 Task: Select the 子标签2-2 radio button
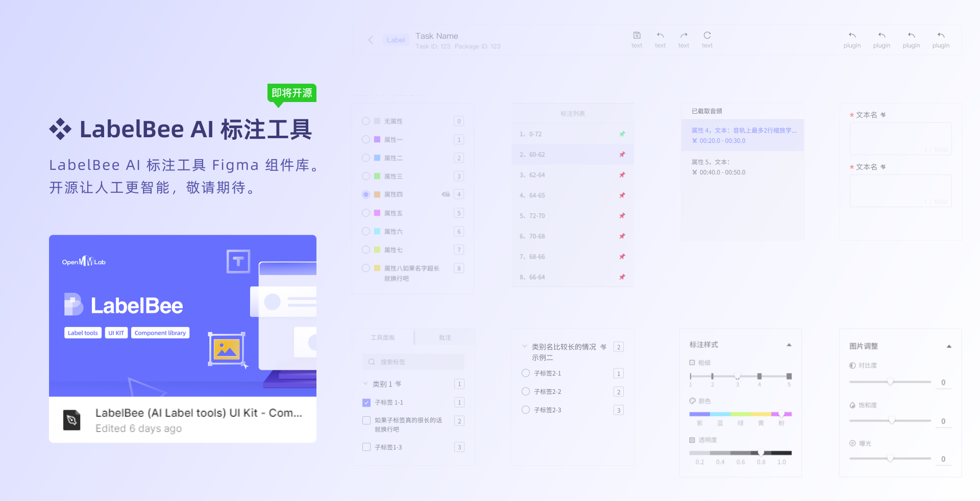click(526, 391)
